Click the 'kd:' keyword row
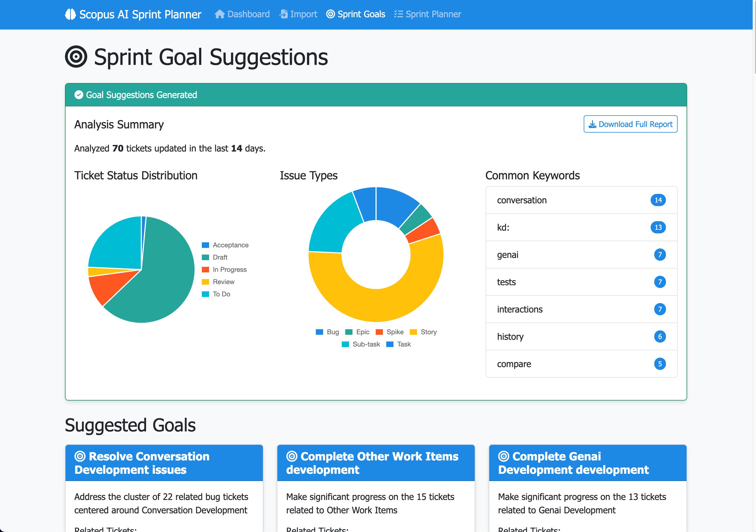 (581, 227)
